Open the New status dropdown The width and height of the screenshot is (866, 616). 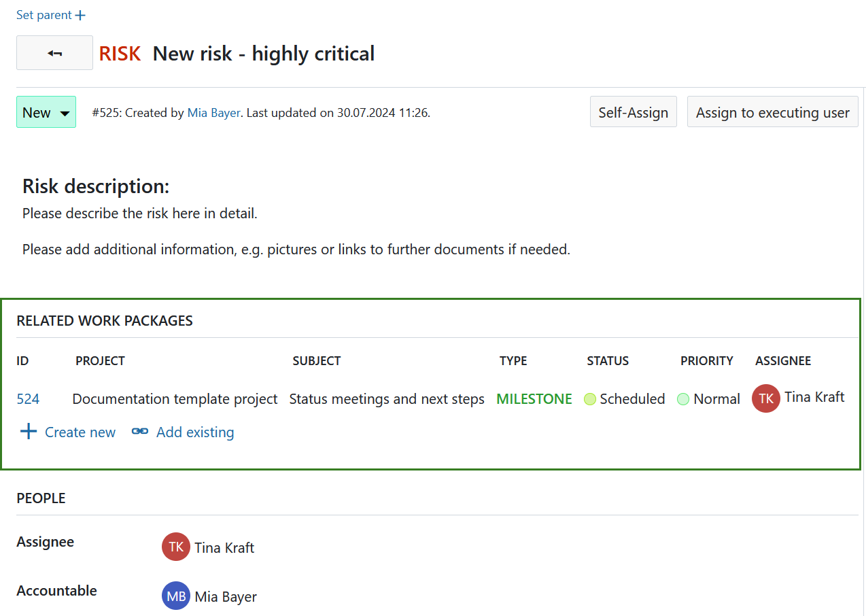pos(46,112)
